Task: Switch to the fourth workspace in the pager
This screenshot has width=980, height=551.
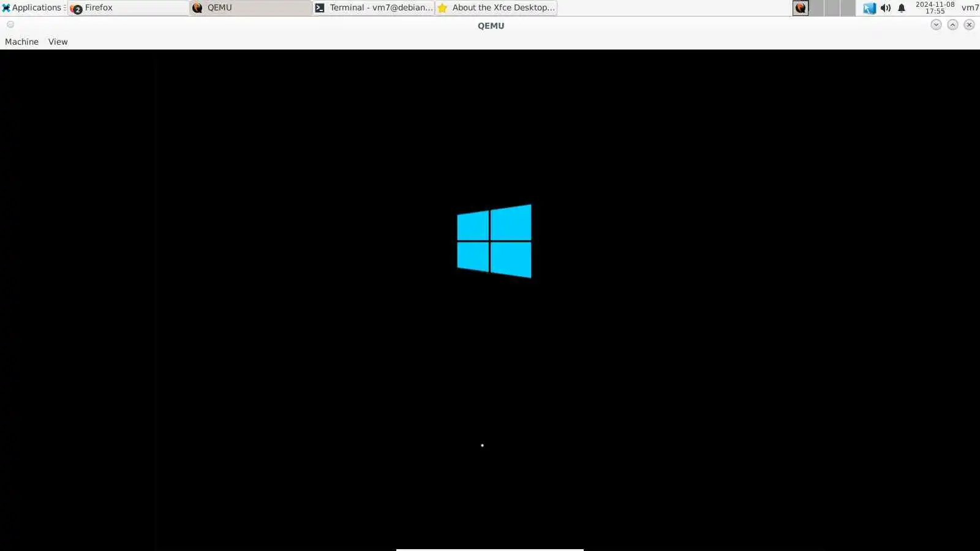Action: pos(848,8)
